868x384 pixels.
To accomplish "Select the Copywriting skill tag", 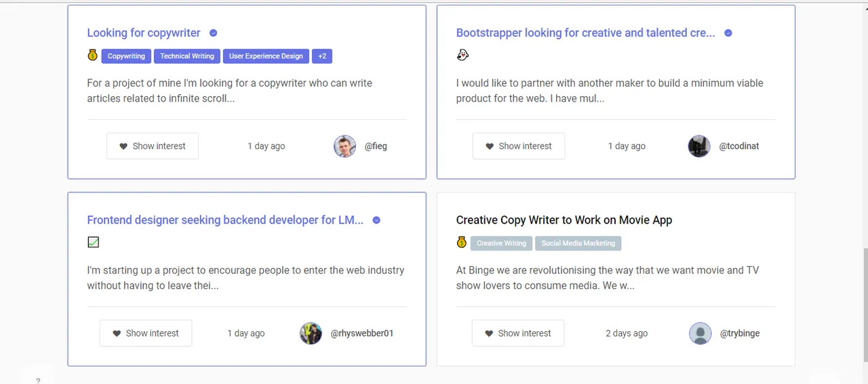I will tap(126, 56).
